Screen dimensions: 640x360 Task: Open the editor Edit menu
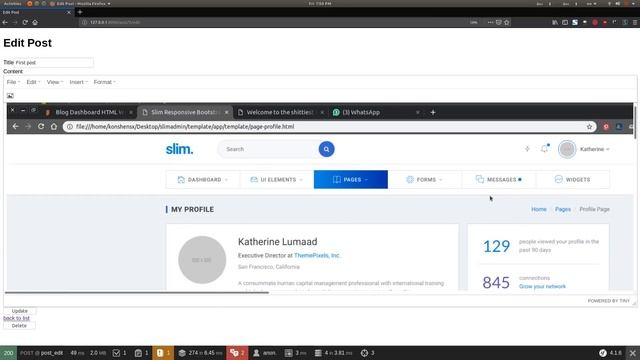pyautogui.click(x=33, y=82)
